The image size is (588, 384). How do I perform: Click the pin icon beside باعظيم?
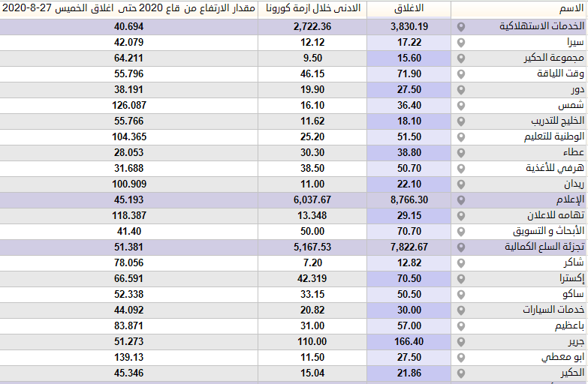click(461, 326)
